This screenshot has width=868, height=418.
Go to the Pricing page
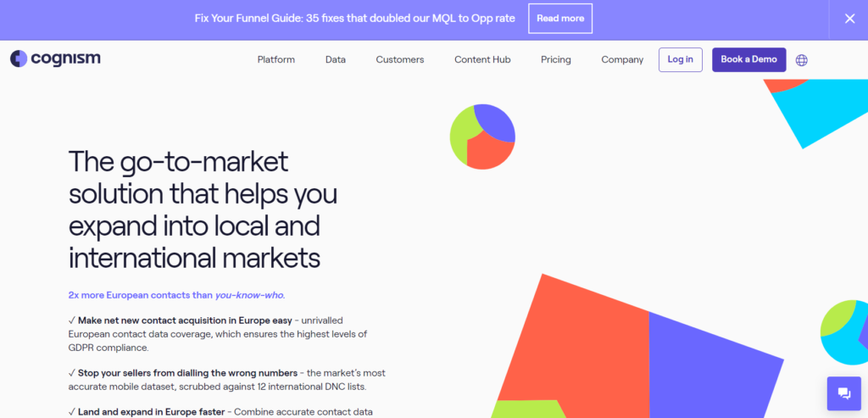coord(556,60)
